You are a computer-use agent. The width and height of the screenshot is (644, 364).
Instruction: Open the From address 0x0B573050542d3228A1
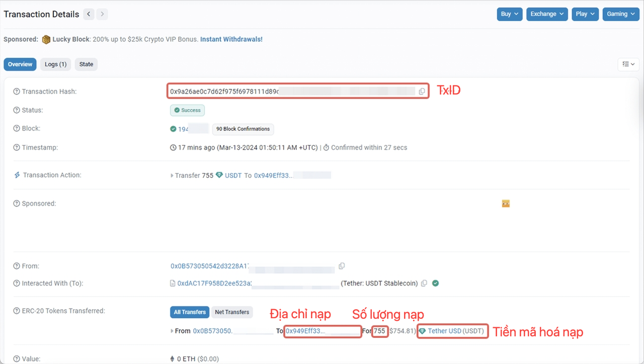[x=209, y=266]
